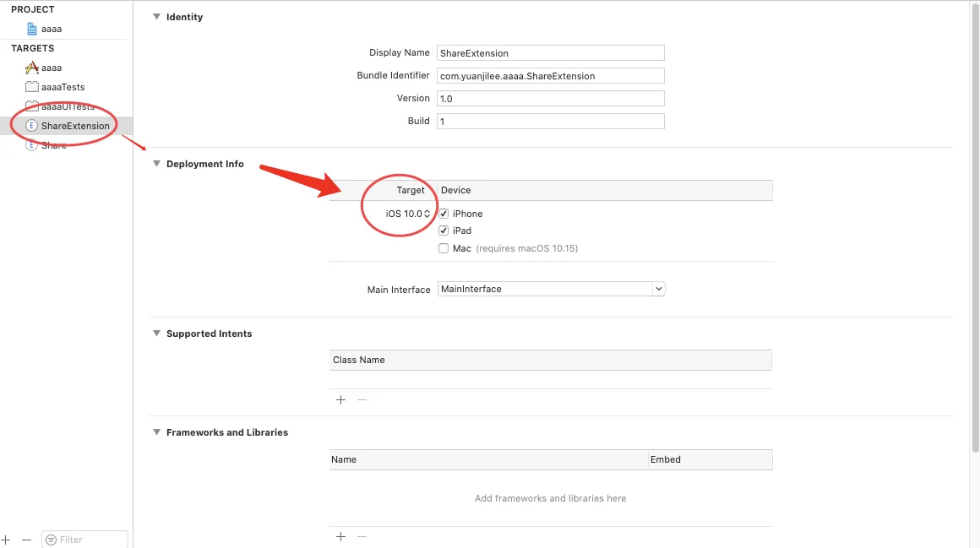This screenshot has height=548, width=980.
Task: Uncheck the iPhone device checkbox
Action: coord(444,214)
